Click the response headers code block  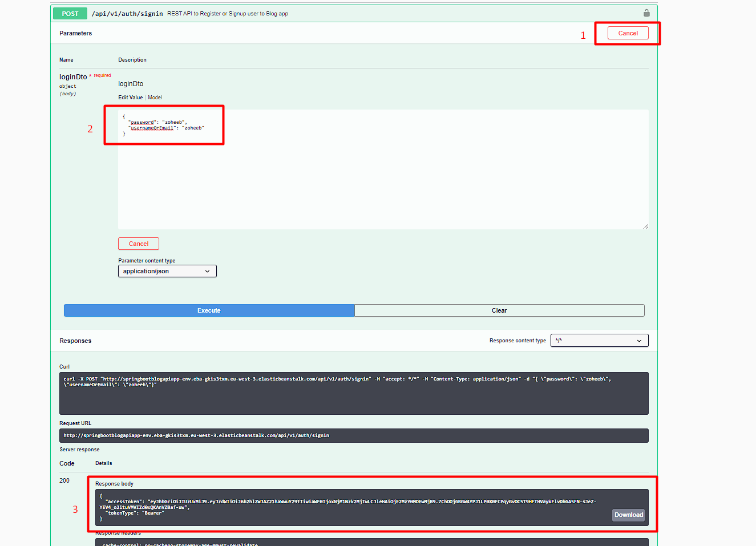371,543
